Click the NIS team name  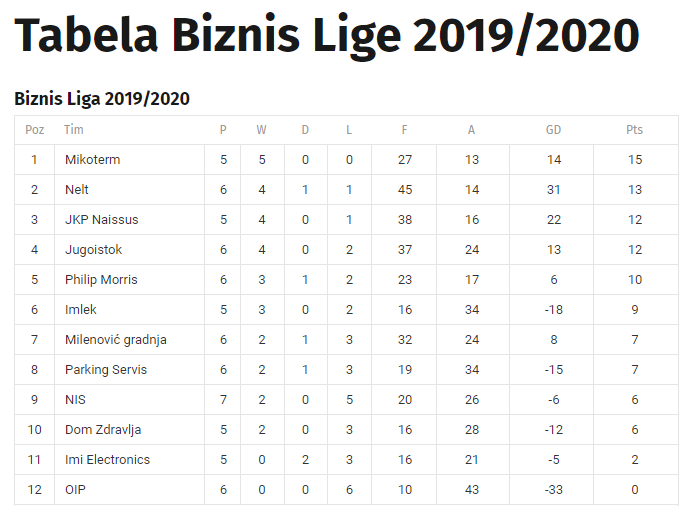tap(75, 400)
